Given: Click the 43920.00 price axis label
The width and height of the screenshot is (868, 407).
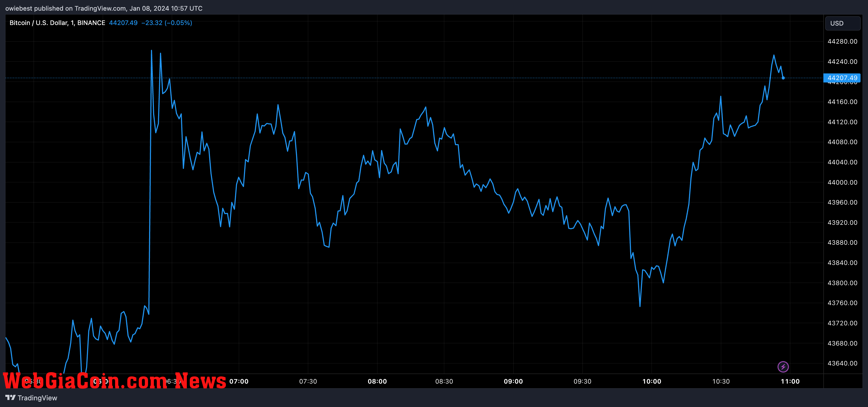Looking at the screenshot, I should 842,223.
